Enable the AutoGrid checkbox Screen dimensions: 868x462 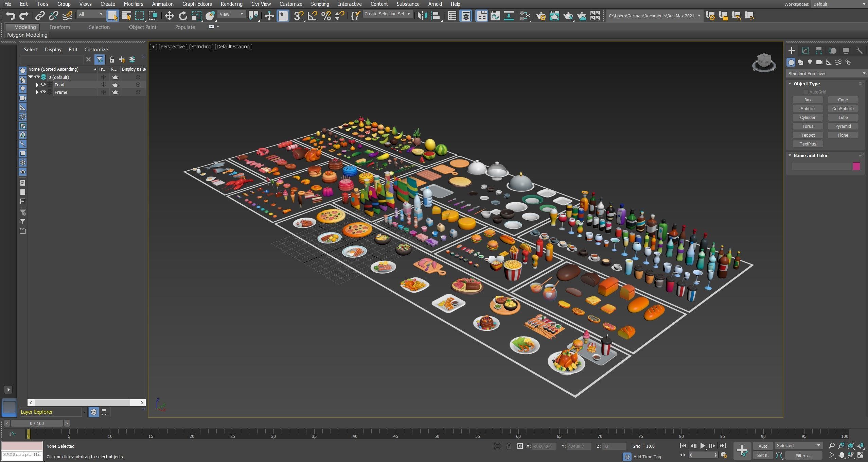coord(806,92)
